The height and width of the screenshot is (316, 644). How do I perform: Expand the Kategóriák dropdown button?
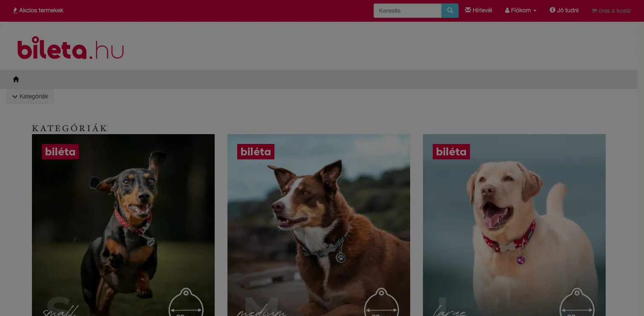(30, 96)
